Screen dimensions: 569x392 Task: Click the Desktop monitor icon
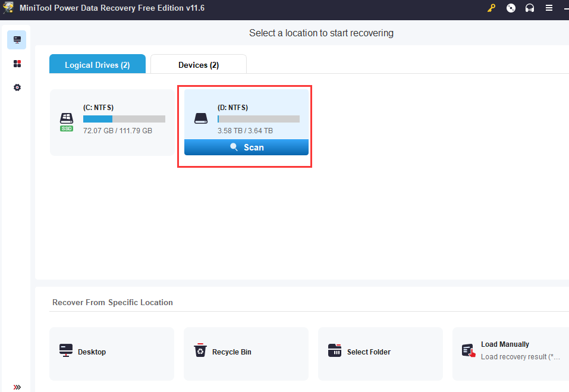tap(66, 350)
